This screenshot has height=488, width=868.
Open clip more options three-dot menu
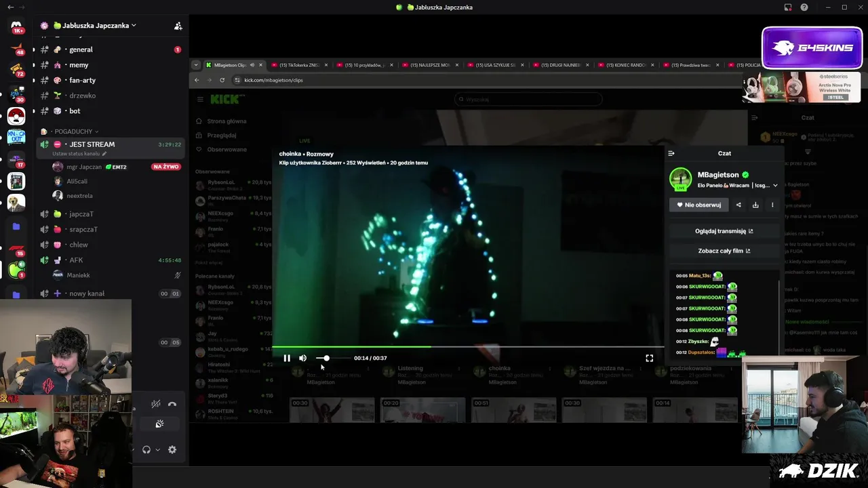772,205
